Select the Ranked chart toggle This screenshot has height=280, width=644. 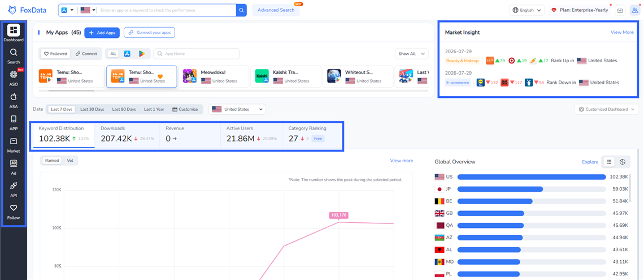point(52,160)
